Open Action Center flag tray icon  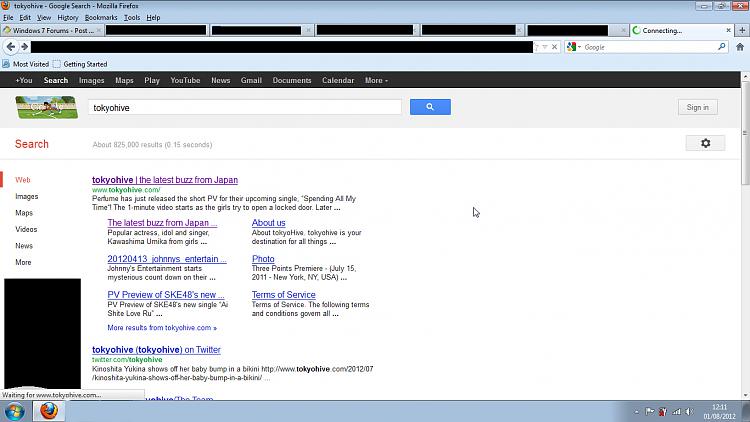pyautogui.click(x=649, y=411)
